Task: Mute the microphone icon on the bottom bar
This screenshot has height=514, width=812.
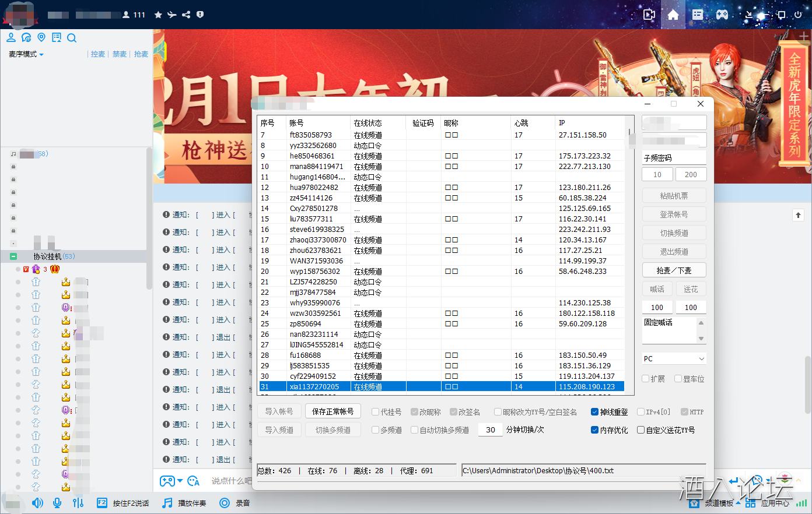Action: (57, 503)
